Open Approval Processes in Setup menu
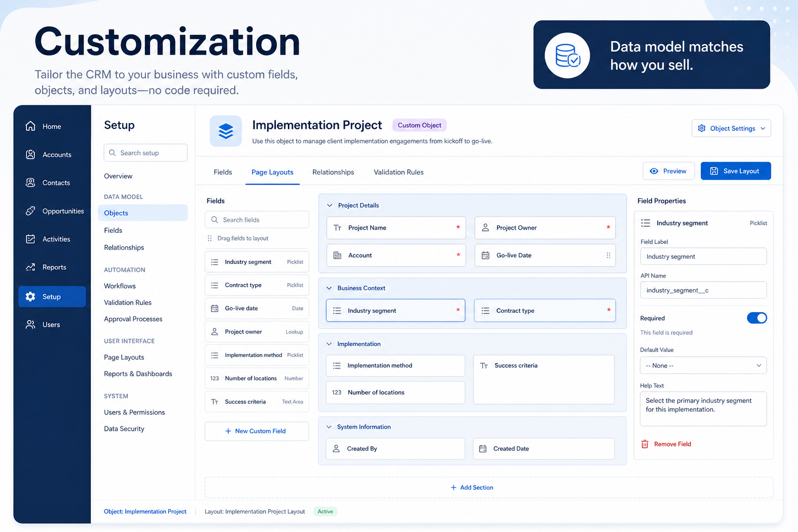This screenshot has height=532, width=798. coord(133,319)
